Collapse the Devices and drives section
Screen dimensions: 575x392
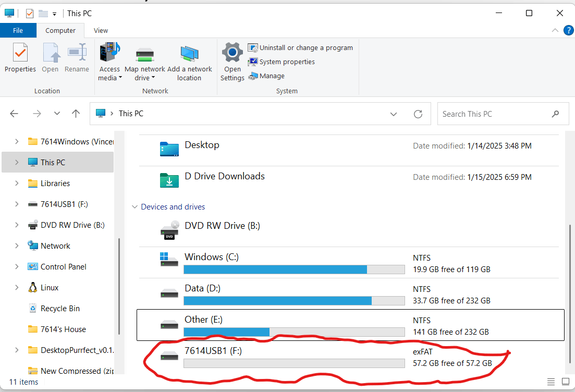point(135,206)
